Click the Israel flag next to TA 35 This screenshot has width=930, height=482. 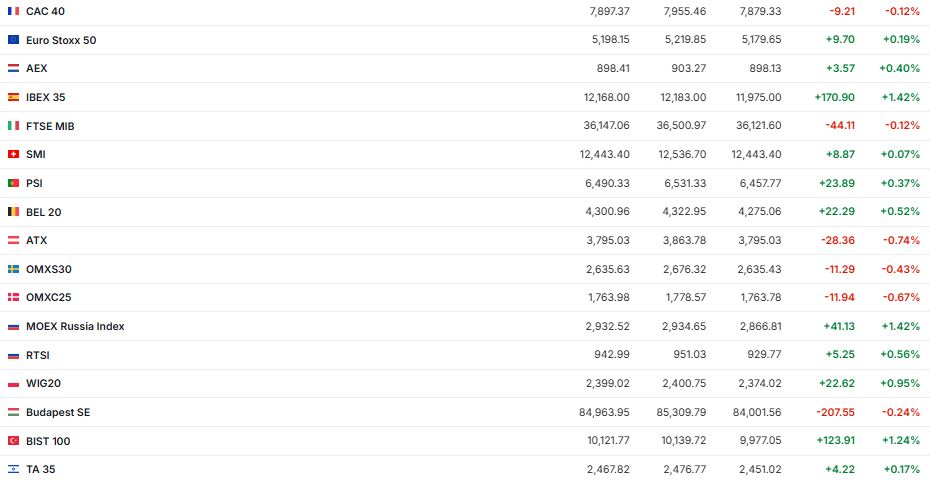click(x=13, y=469)
